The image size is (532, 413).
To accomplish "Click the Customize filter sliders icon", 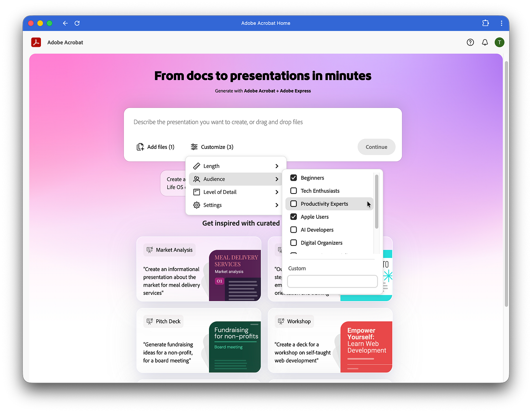I will click(x=194, y=147).
